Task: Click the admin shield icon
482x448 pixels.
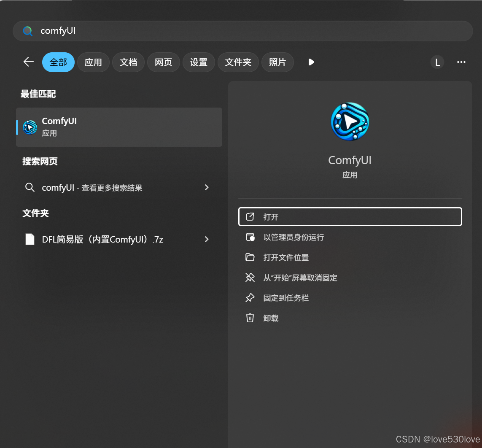Action: pos(250,237)
